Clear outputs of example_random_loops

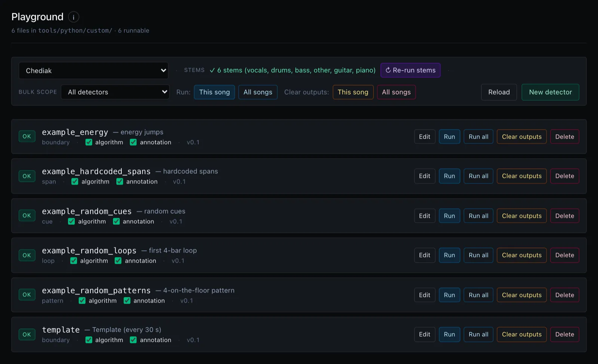[522, 255]
